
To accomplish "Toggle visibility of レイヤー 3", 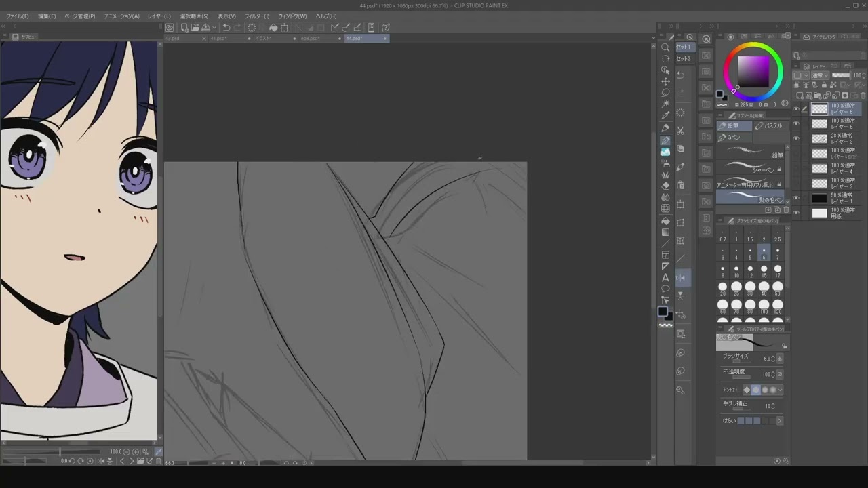I will click(x=796, y=138).
